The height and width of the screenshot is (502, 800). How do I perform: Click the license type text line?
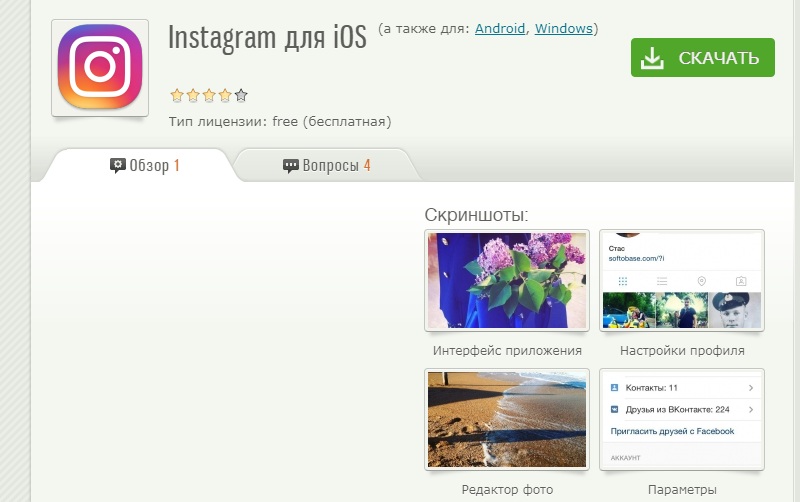tap(280, 121)
